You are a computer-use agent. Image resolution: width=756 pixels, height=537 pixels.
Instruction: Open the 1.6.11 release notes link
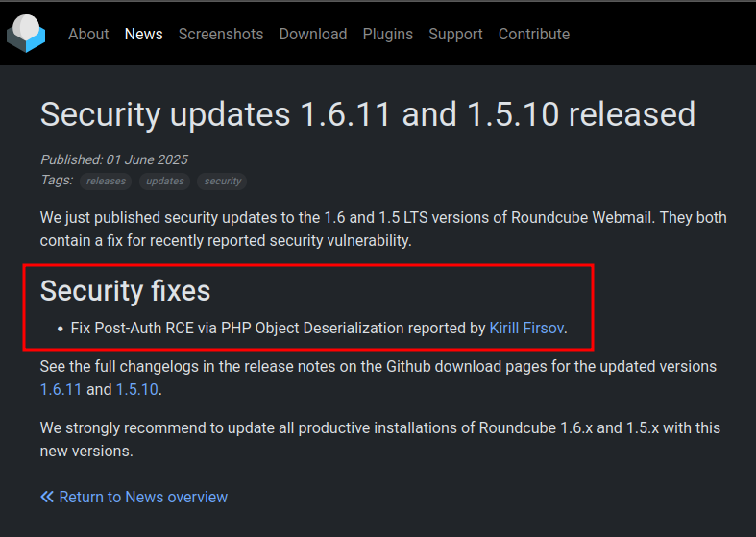[x=61, y=389]
